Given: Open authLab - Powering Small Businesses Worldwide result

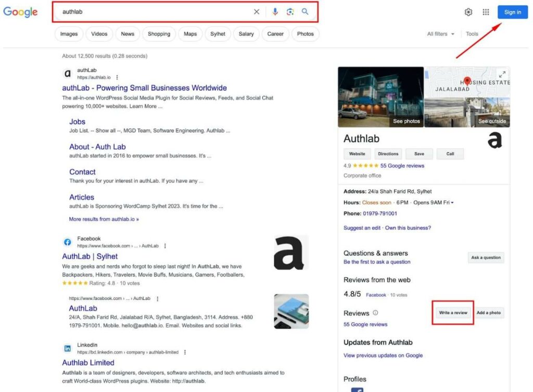Looking at the screenshot, I should pyautogui.click(x=144, y=88).
